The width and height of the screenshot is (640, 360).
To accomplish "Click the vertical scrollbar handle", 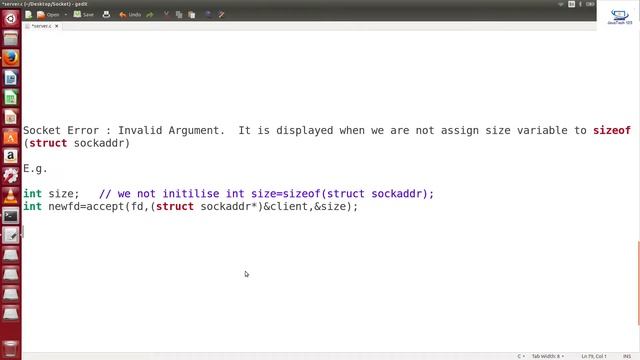I will click(x=638, y=283).
